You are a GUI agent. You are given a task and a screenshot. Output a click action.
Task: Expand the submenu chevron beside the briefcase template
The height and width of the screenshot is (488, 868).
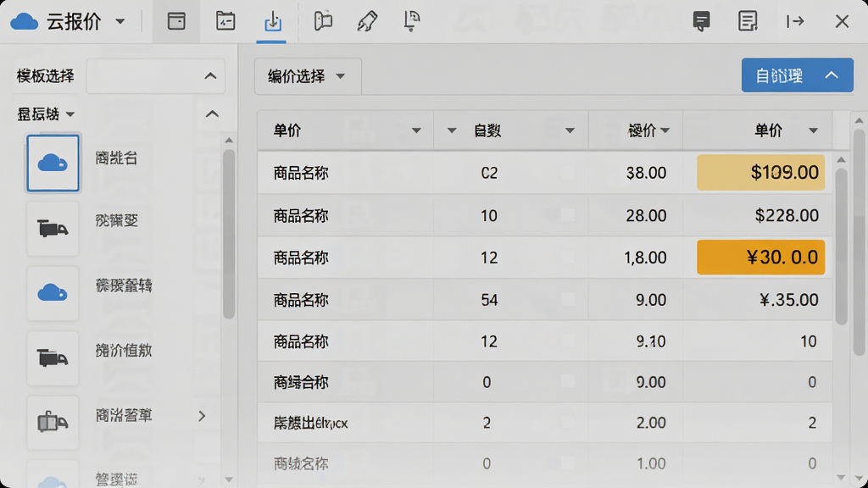[x=202, y=415]
